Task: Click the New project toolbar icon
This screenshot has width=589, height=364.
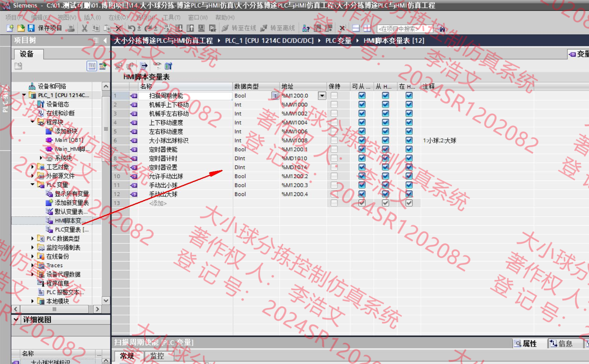Action: click(x=10, y=28)
